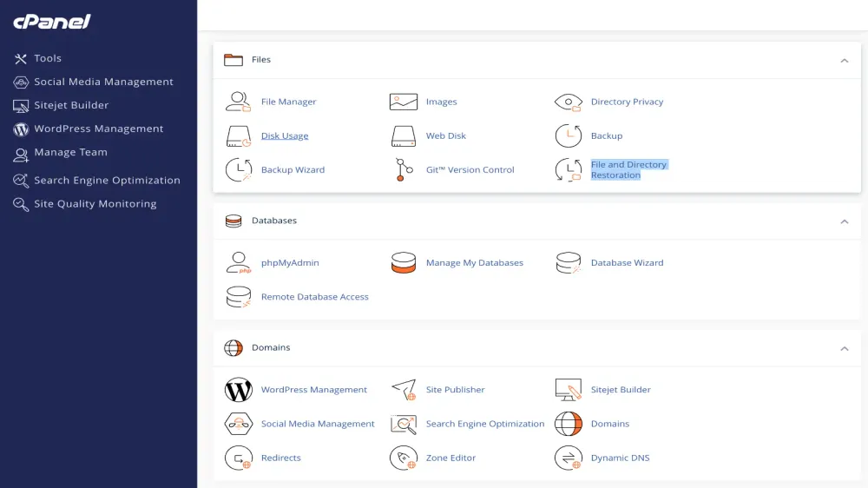Viewport: 868px width, 488px height.
Task: Click the Files folder icon in header
Action: click(233, 59)
